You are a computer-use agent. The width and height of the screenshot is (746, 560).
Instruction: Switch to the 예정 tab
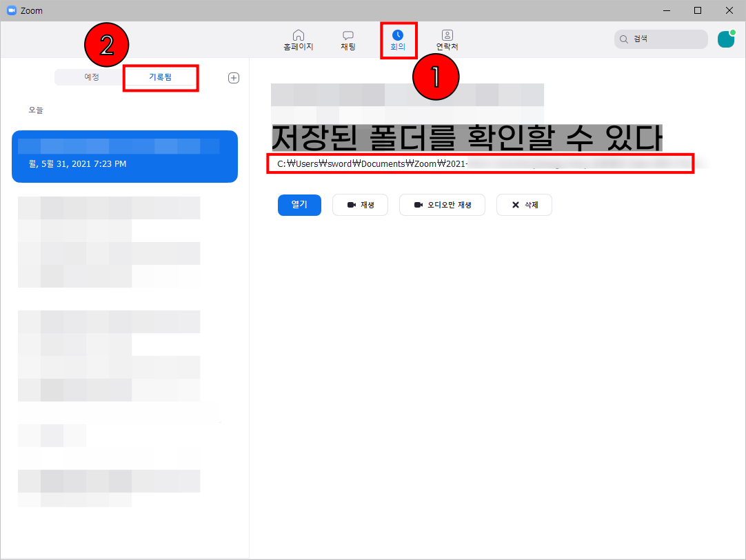[x=90, y=77]
